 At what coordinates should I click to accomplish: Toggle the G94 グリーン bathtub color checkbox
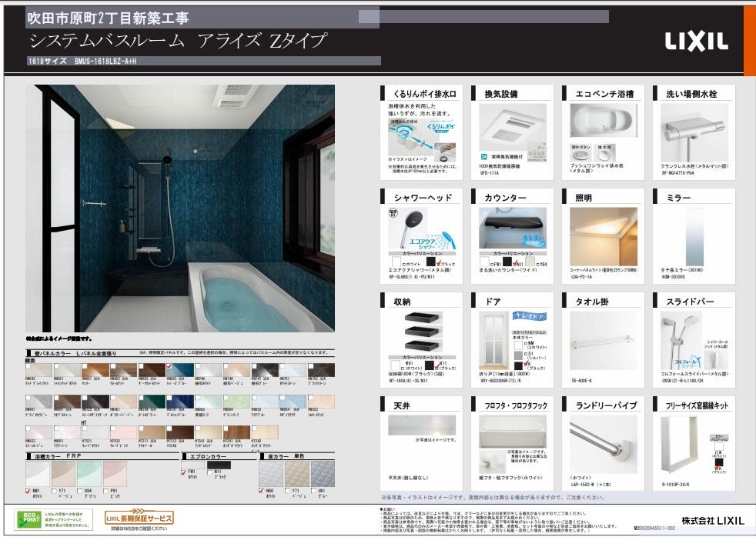point(80,491)
